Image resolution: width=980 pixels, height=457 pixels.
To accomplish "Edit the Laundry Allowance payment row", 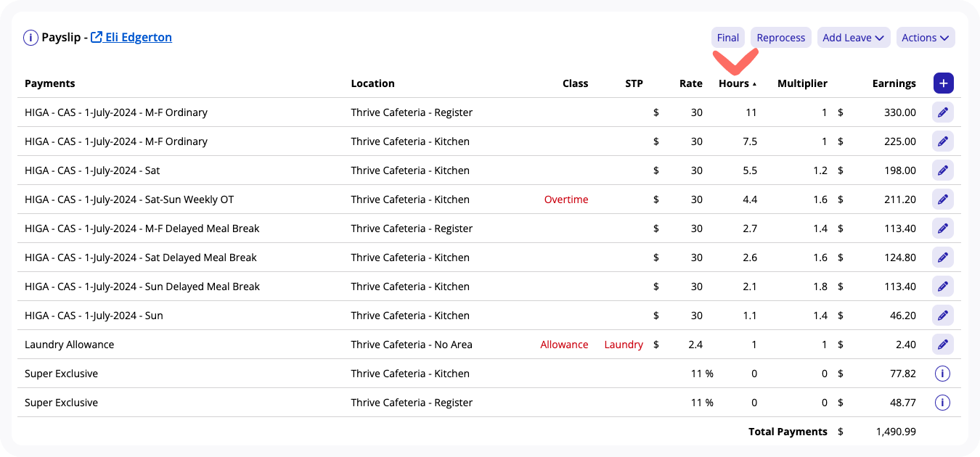I will pyautogui.click(x=943, y=345).
